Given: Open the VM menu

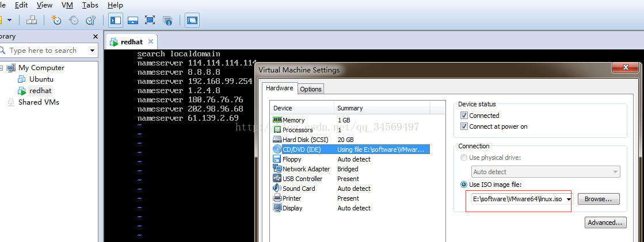Looking at the screenshot, I should [x=67, y=5].
